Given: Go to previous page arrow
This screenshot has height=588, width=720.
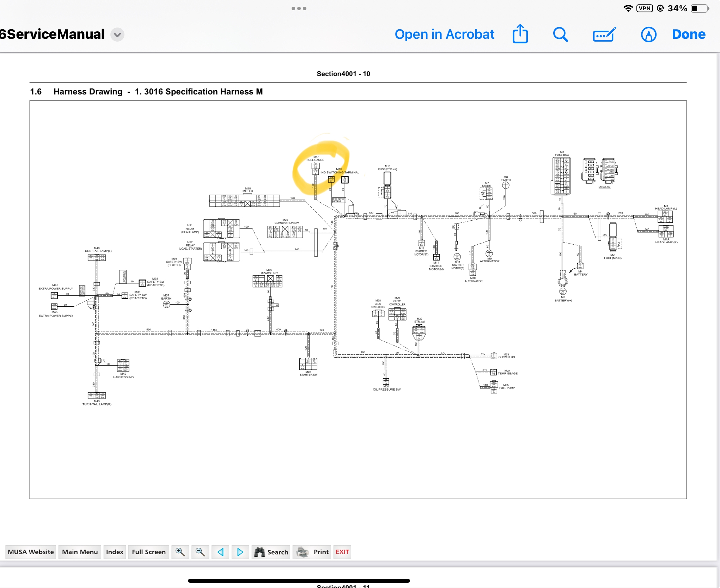Looking at the screenshot, I should pos(220,552).
